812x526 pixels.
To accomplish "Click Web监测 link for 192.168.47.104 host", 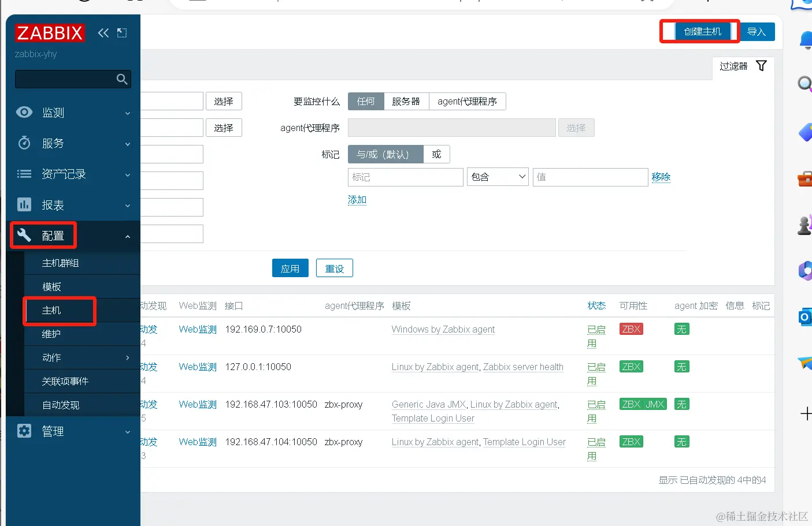I will pos(198,442).
